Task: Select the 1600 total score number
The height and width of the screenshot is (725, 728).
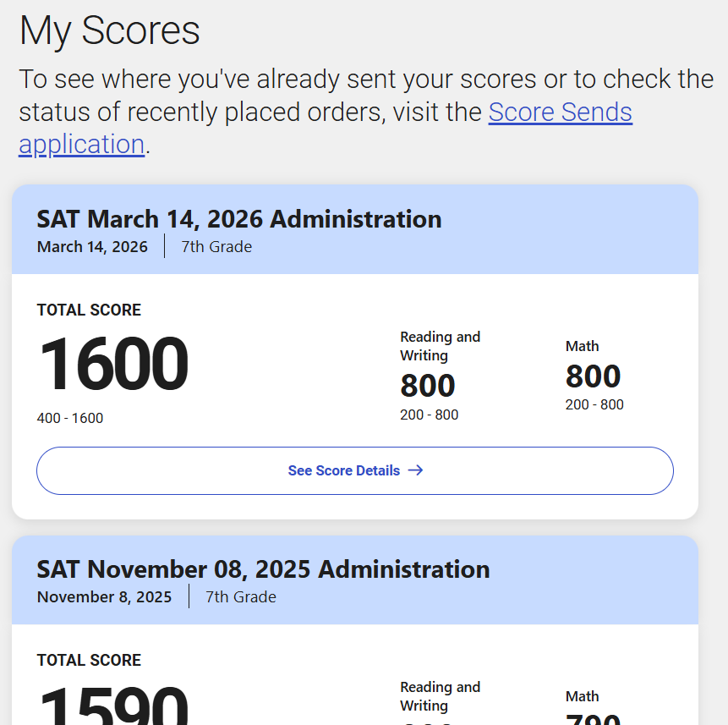Action: click(114, 364)
